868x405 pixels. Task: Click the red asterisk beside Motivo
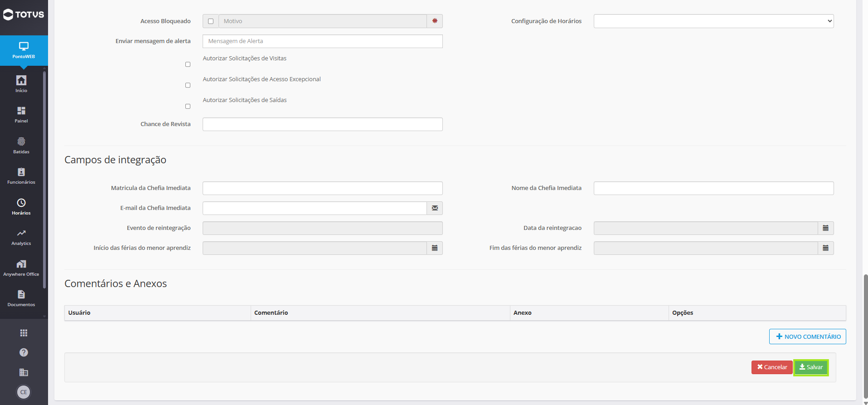[x=435, y=21]
